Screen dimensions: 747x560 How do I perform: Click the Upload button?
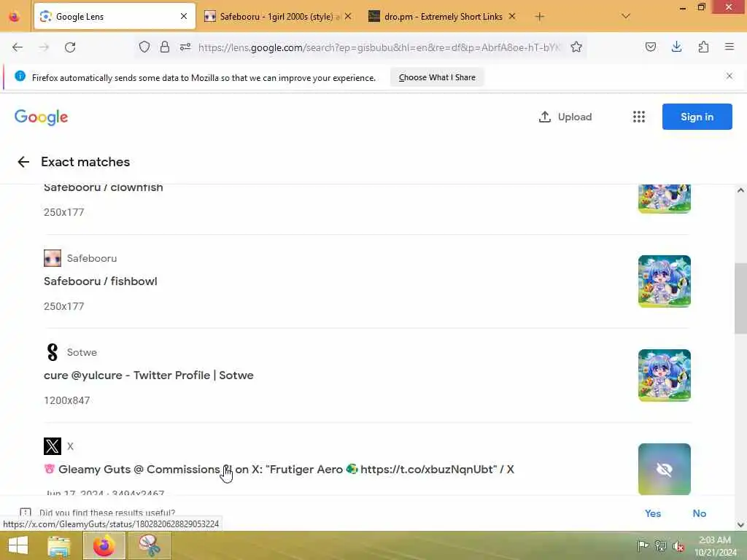point(565,117)
